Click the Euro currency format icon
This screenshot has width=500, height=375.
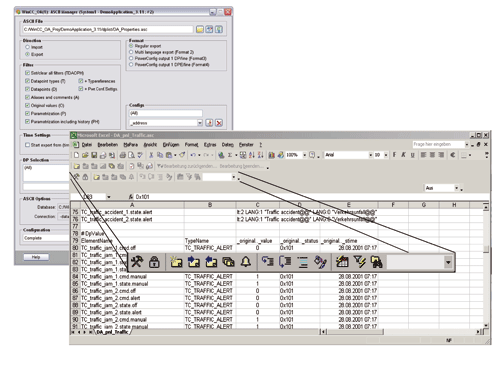[x=453, y=155]
